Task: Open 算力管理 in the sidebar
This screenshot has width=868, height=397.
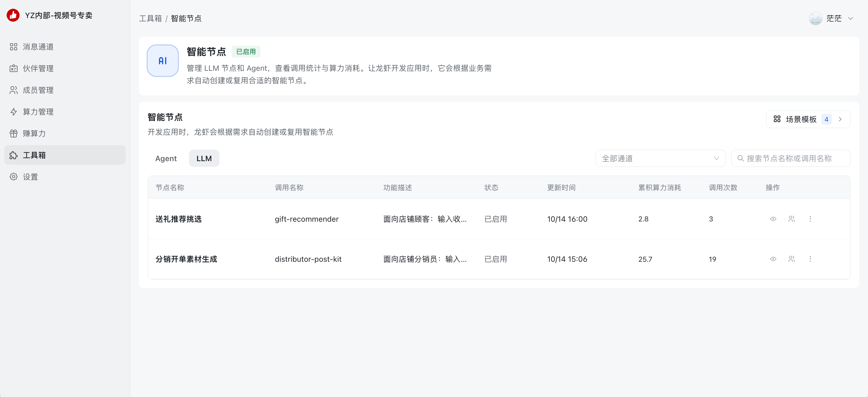Action: click(65, 112)
